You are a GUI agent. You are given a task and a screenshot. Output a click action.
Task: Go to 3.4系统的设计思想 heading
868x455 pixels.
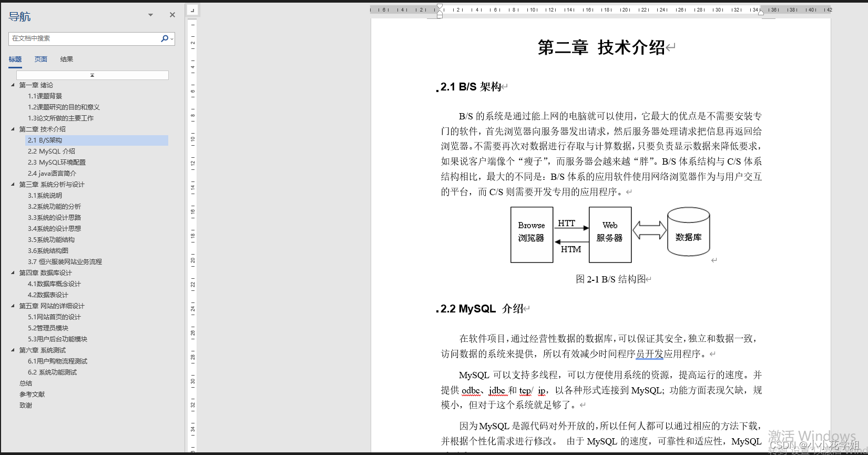(55, 229)
